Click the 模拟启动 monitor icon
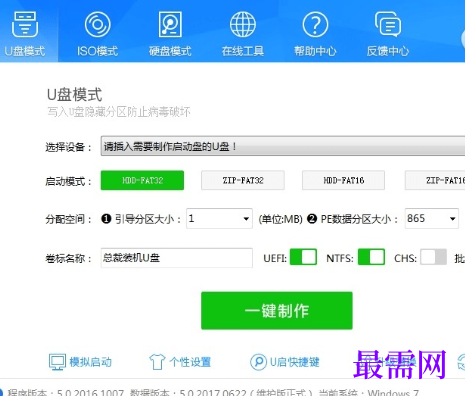Viewport: 465px width, 396px height. tap(57, 362)
